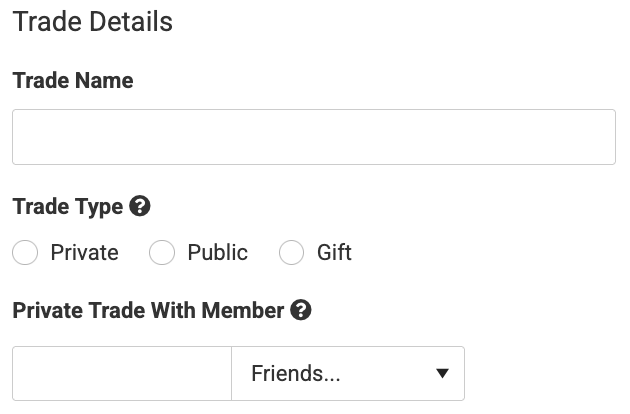The width and height of the screenshot is (630, 414).
Task: Select the Gift radio button
Action: [x=291, y=253]
